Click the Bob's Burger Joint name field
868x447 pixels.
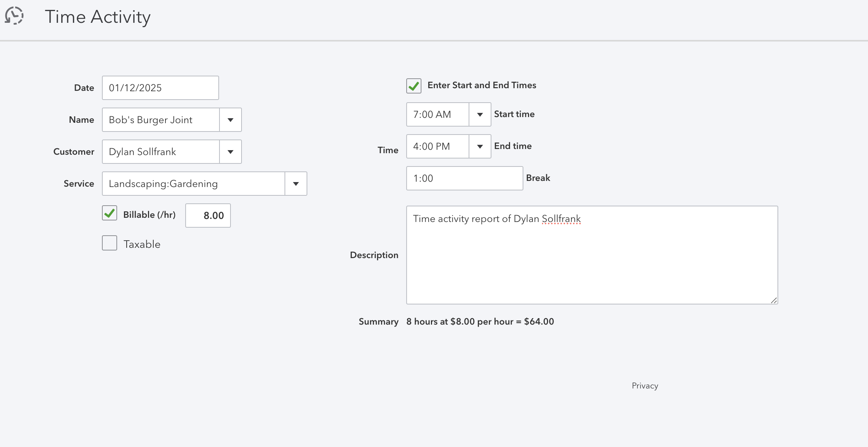(x=161, y=120)
